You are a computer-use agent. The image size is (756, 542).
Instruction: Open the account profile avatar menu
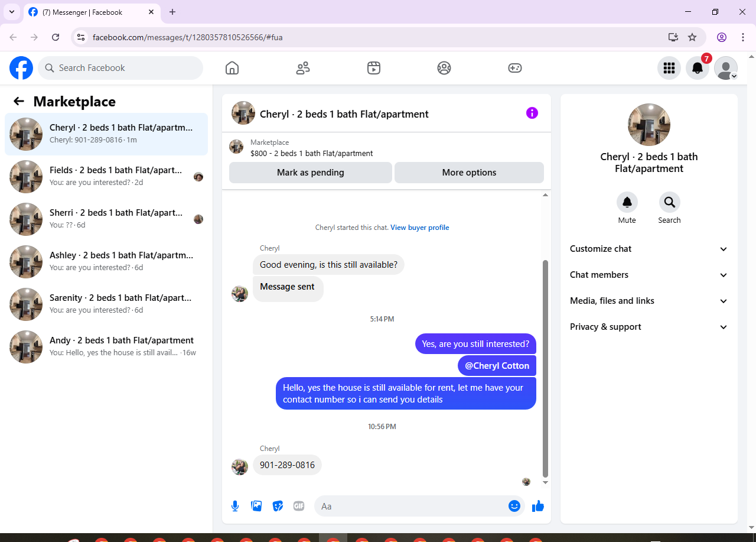pyautogui.click(x=726, y=68)
